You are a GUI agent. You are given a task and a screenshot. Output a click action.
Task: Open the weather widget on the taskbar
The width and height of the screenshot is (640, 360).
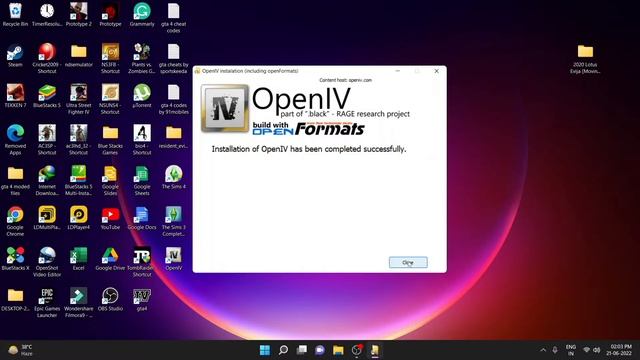[20, 350]
